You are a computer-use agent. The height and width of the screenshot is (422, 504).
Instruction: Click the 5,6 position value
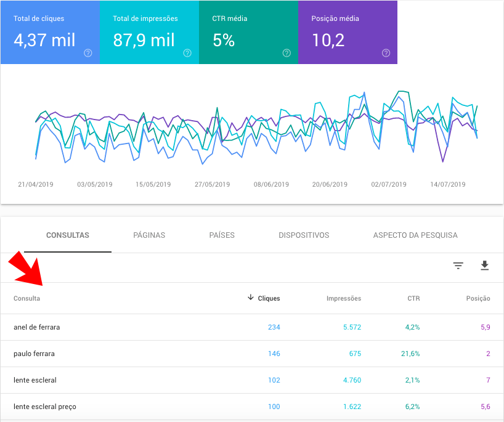pos(486,407)
